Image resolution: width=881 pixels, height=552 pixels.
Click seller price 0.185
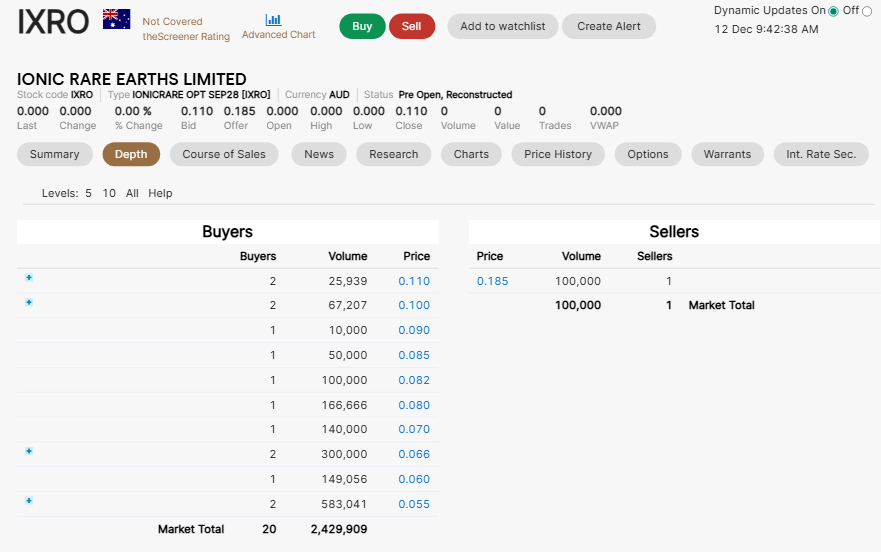(492, 281)
